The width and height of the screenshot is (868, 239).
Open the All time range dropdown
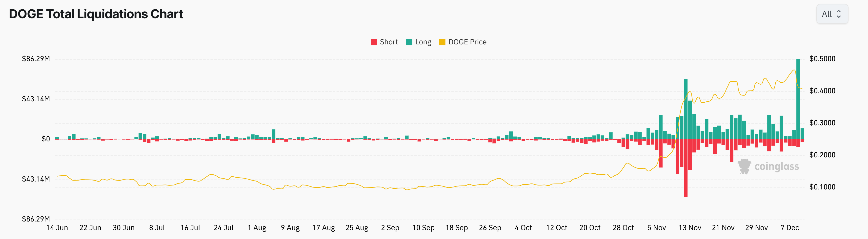pos(832,14)
